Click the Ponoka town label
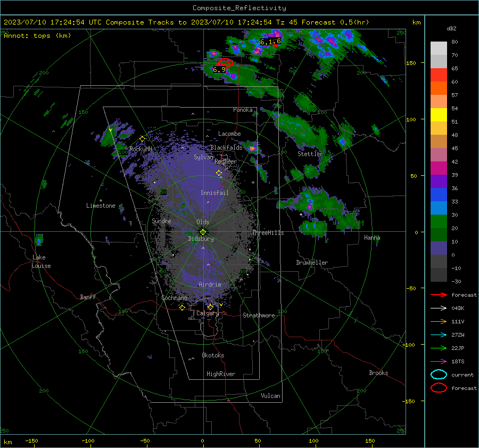This screenshot has height=448, width=479. point(243,110)
